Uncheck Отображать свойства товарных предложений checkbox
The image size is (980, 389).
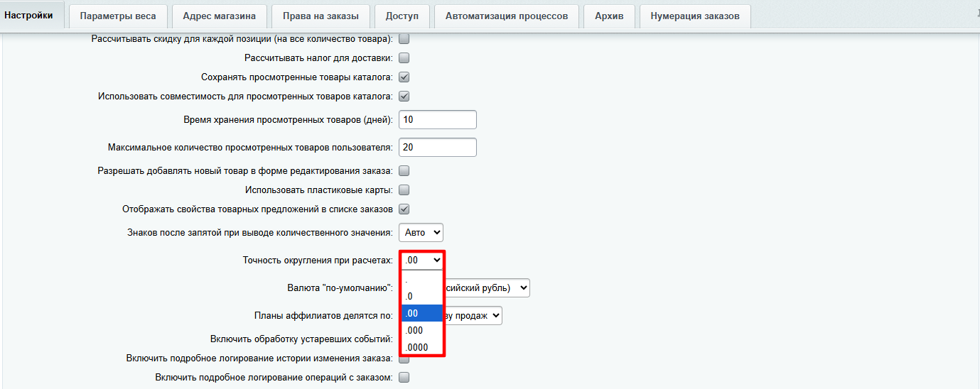(404, 209)
